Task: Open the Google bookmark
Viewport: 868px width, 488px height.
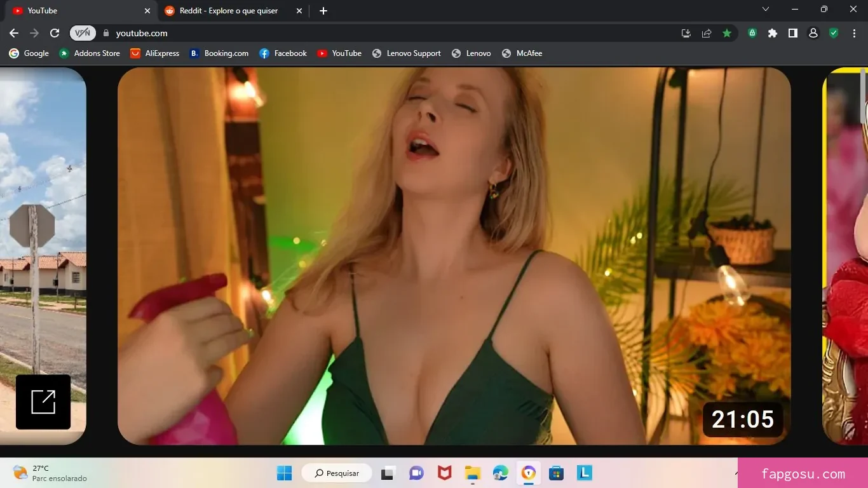Action: click(x=29, y=53)
